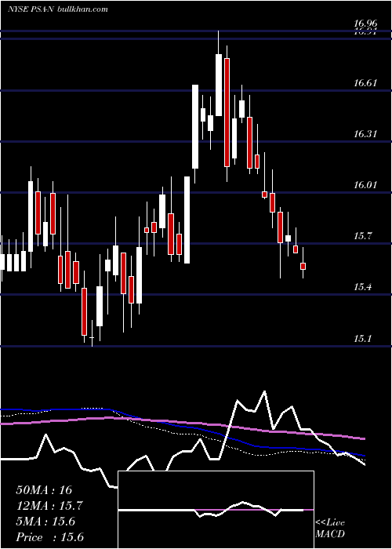
Task: Click the MACD inset chart panel
Action: pos(216,510)
